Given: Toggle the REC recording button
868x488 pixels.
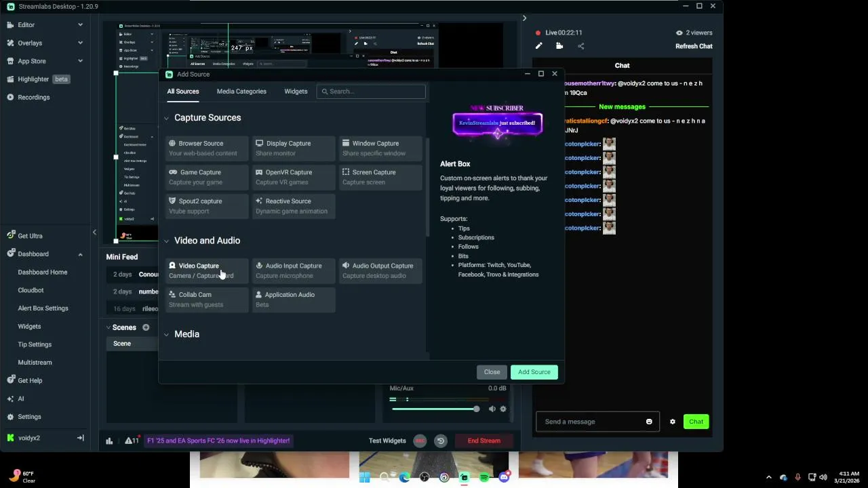Looking at the screenshot, I should tap(420, 441).
